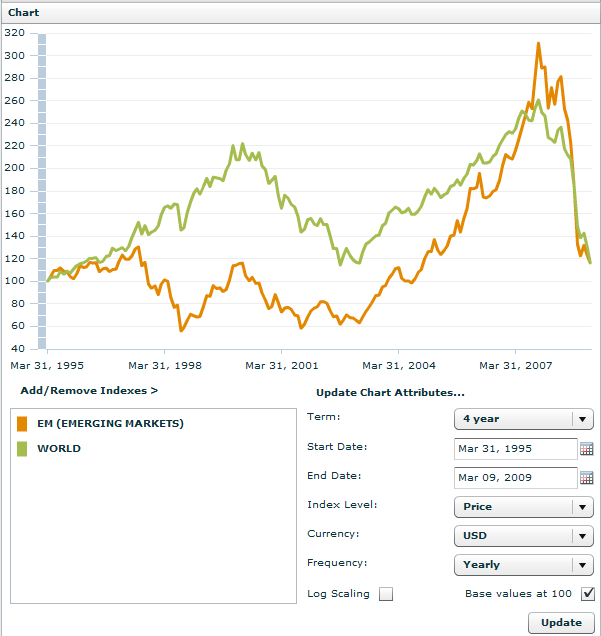Expand the Frequency dropdown showing Yearly
601x636 pixels.
[523, 565]
